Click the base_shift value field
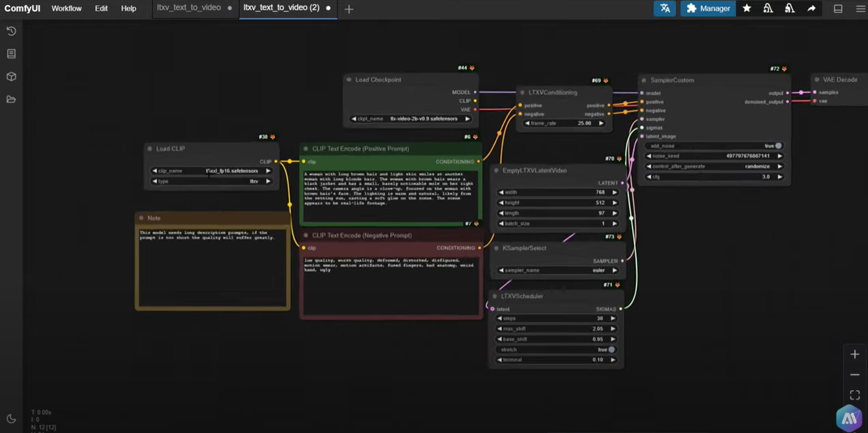The width and height of the screenshot is (868, 433). click(556, 340)
